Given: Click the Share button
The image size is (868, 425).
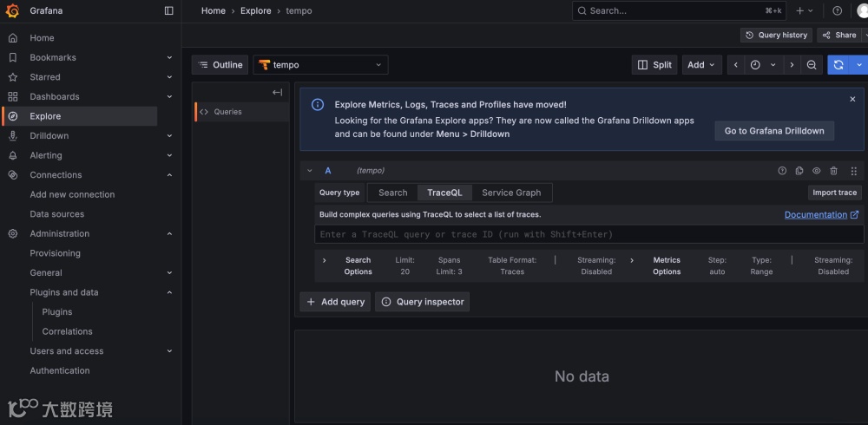Looking at the screenshot, I should coord(839,35).
